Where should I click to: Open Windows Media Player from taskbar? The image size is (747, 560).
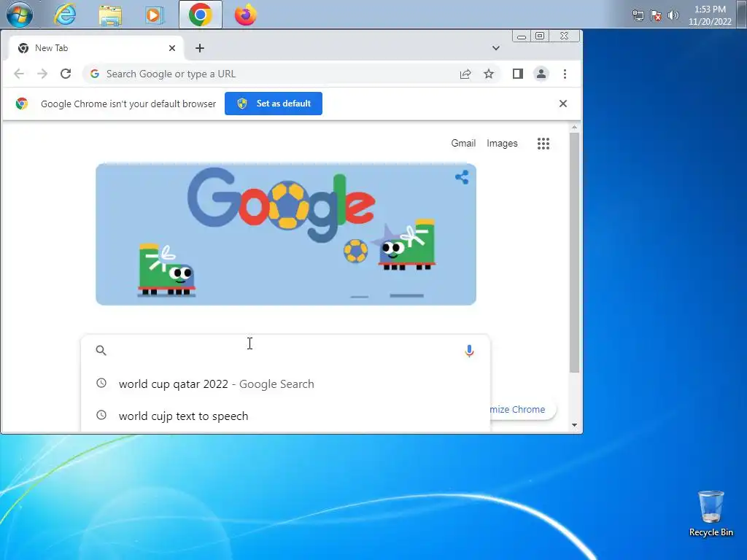(155, 15)
